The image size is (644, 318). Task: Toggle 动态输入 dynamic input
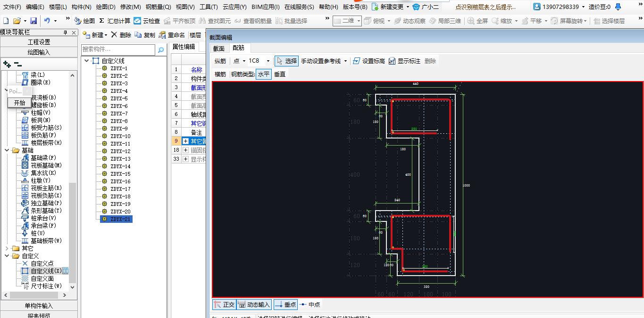[254, 305]
